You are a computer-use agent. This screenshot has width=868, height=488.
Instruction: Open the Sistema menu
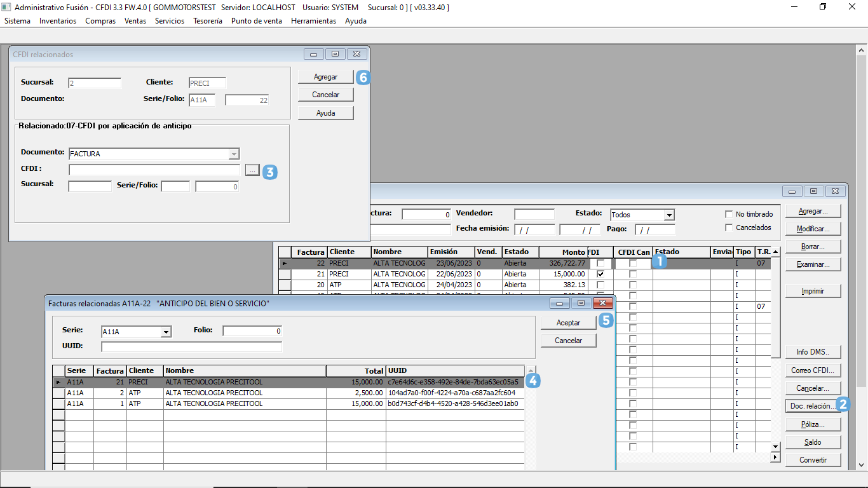coord(17,21)
